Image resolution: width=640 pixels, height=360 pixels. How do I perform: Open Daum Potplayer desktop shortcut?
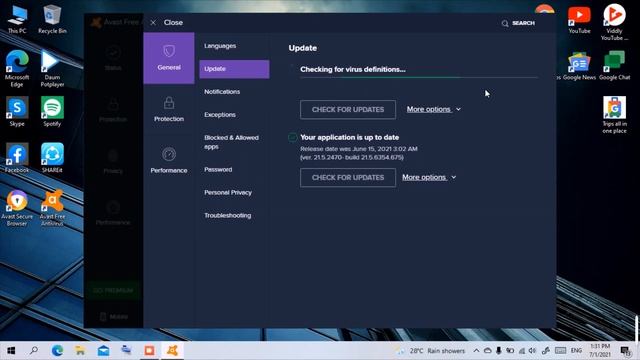tap(52, 69)
